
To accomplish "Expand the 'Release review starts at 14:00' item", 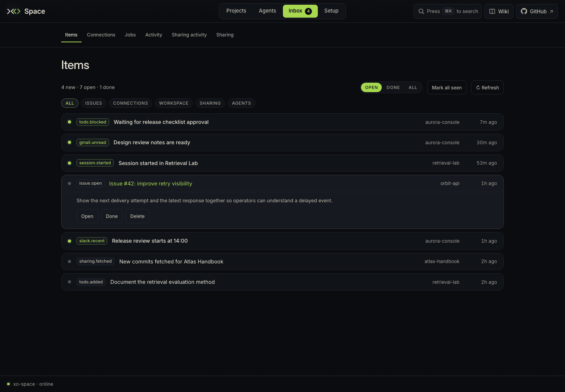I will tap(282, 241).
